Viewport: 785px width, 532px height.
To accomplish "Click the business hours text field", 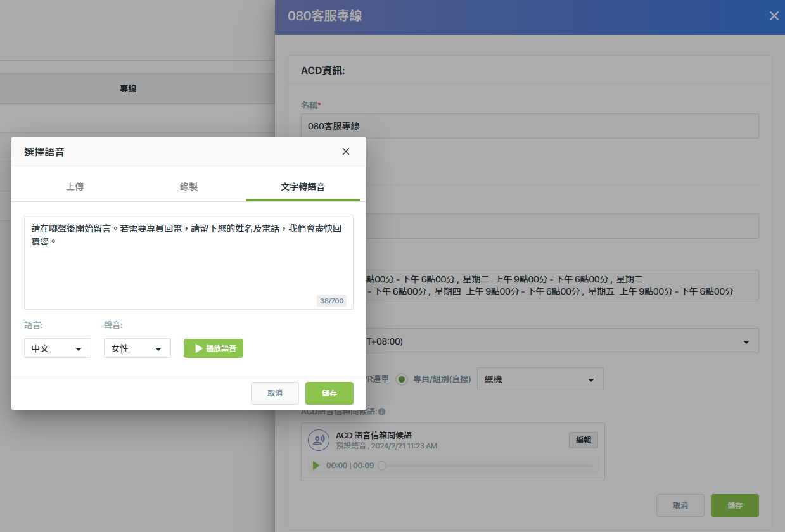I will (530, 285).
